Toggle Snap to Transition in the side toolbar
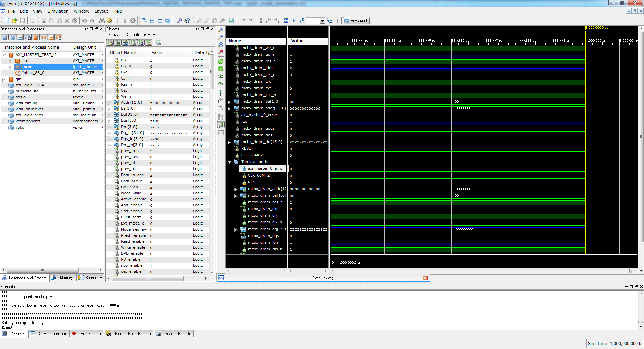 tap(221, 124)
